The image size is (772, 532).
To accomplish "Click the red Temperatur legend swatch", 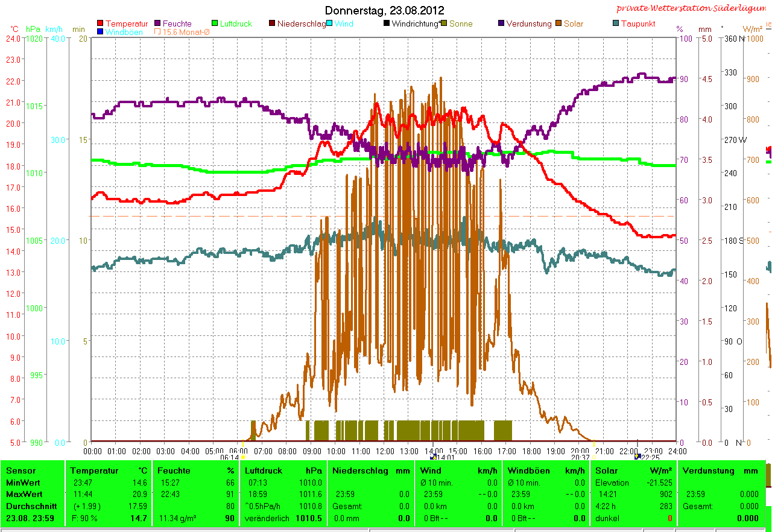I will [100, 24].
